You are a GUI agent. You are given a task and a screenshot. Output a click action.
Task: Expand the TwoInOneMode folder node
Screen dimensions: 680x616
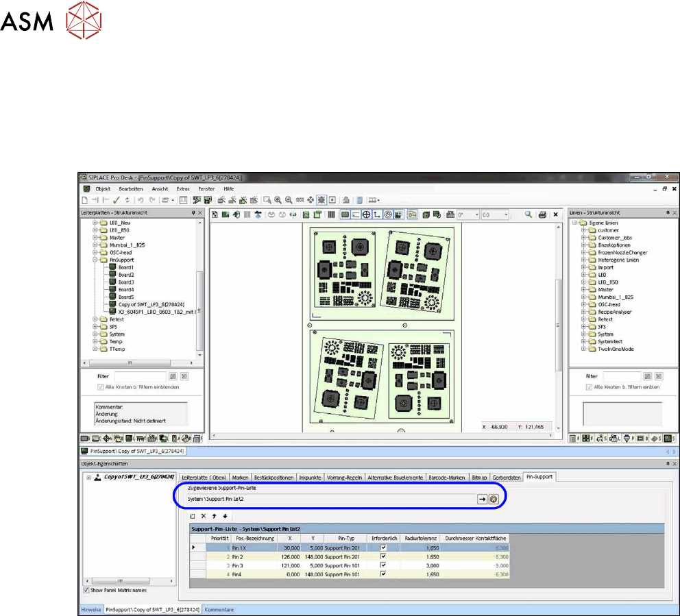(x=584, y=349)
